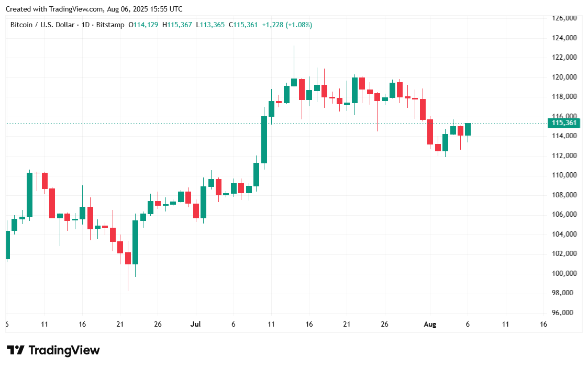
Task: Open the TradingView wordmark link
Action: 63,350
